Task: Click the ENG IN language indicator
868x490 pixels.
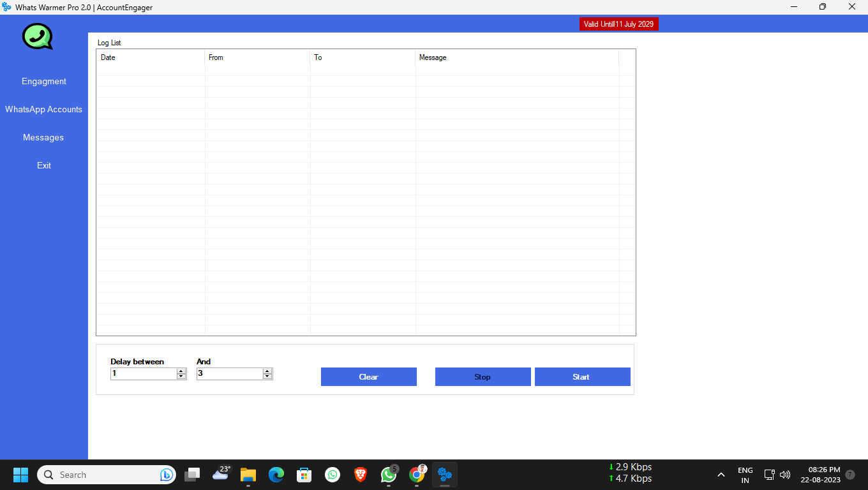Action: (x=745, y=475)
